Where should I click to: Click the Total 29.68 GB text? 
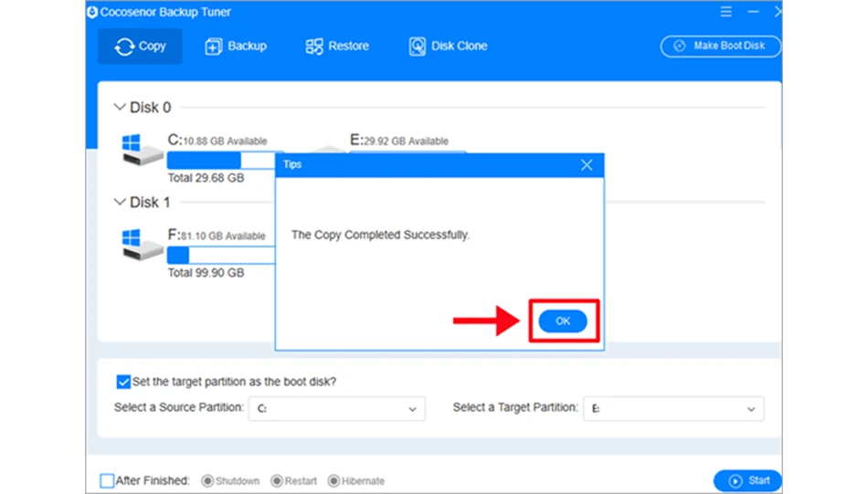(x=206, y=178)
